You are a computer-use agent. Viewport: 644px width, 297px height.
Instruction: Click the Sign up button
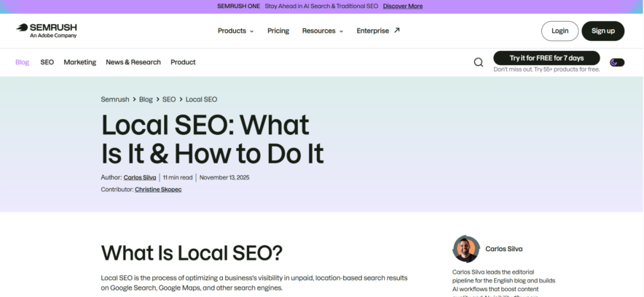click(603, 31)
